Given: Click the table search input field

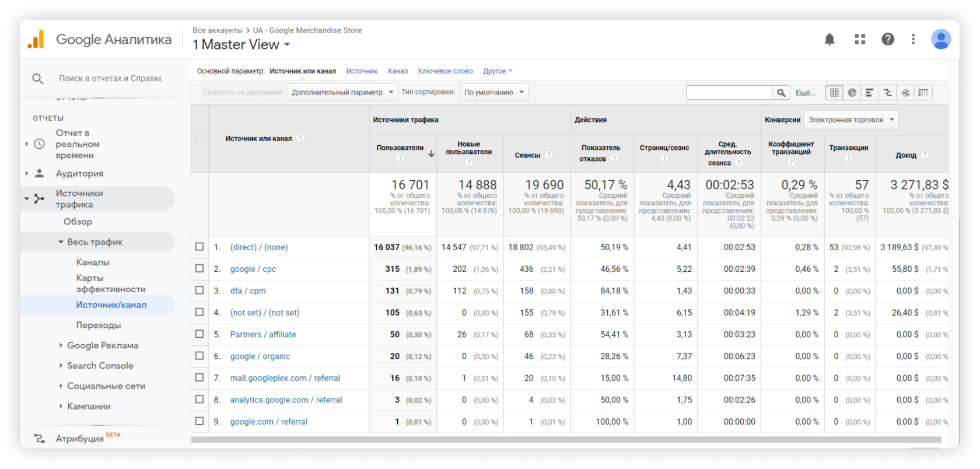Looking at the screenshot, I should (x=730, y=93).
